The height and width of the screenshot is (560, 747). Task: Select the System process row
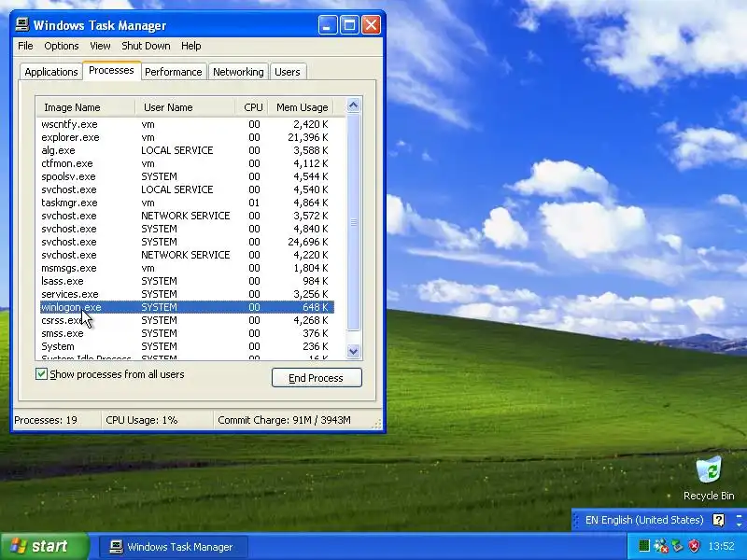coord(188,346)
